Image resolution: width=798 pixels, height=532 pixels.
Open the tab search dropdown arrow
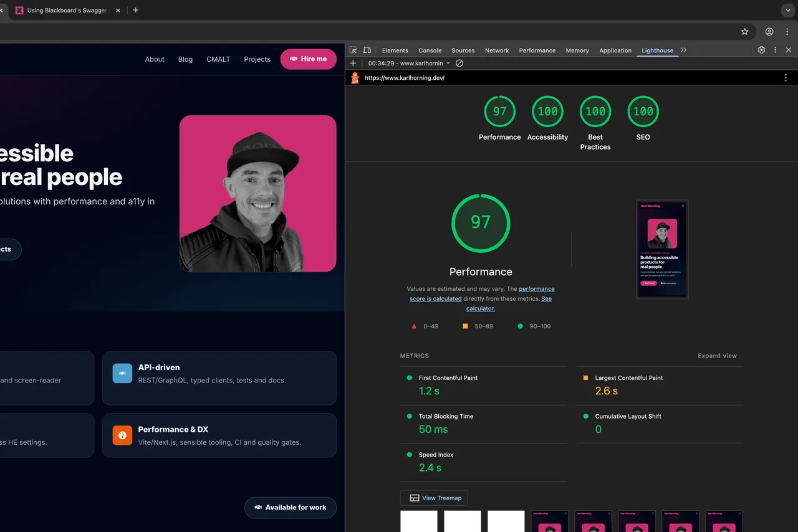click(x=788, y=11)
